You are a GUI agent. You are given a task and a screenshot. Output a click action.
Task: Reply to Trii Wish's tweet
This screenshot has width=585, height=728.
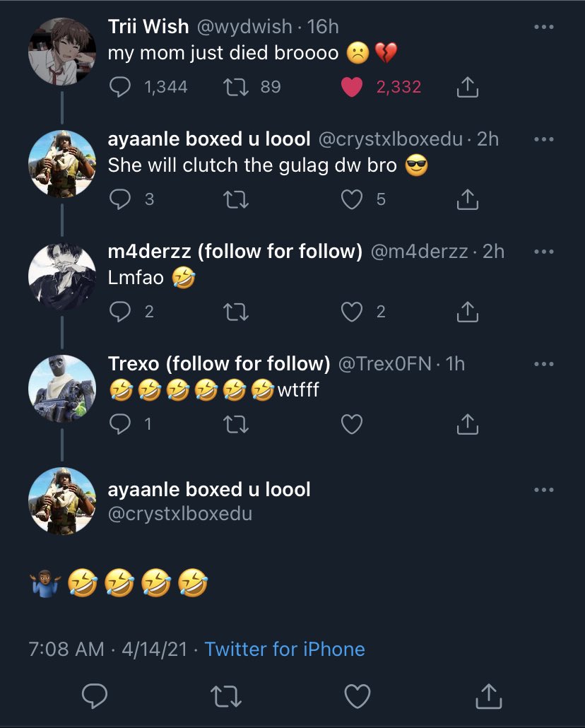122,87
